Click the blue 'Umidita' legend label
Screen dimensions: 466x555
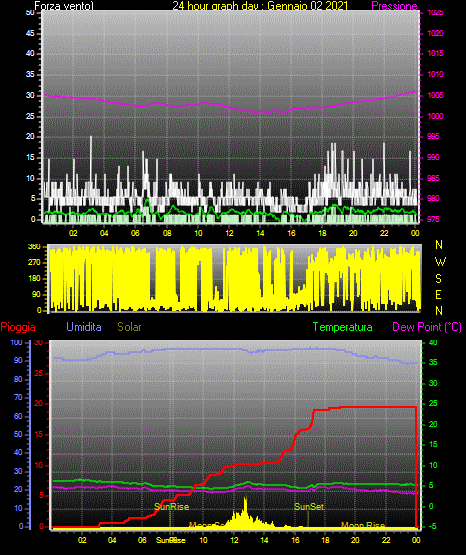click(84, 327)
